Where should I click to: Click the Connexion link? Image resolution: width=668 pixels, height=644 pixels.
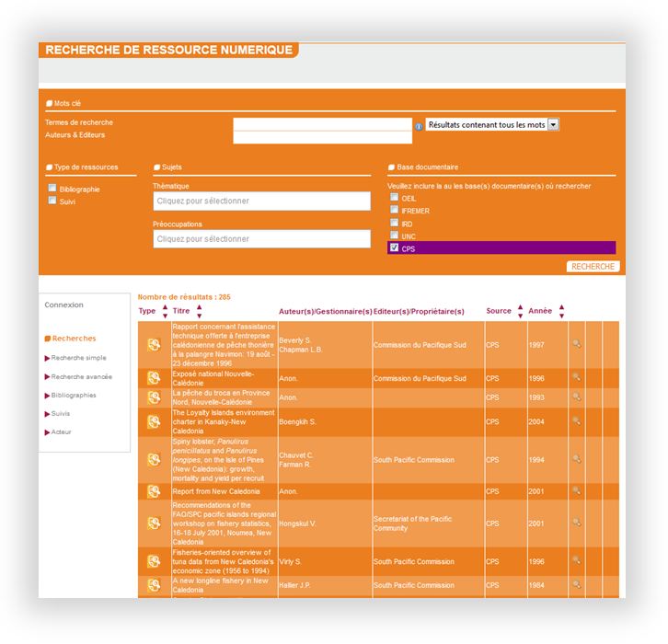(63, 305)
